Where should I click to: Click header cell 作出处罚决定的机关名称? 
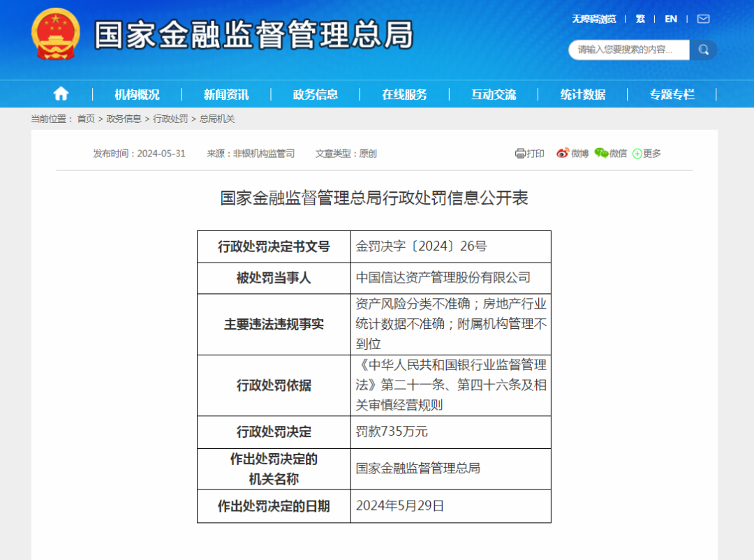pos(274,469)
